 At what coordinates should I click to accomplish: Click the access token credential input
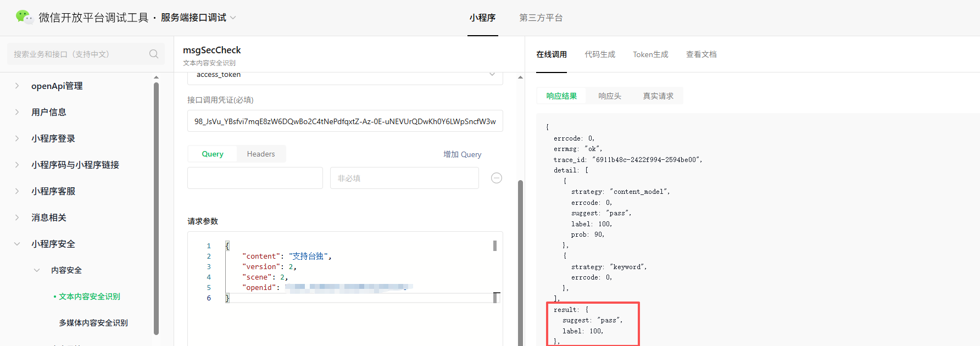345,121
